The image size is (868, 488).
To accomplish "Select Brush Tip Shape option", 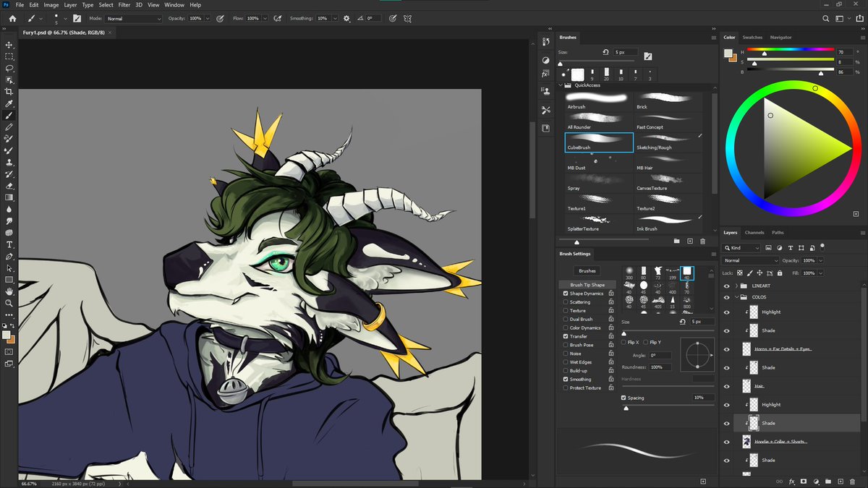I will [x=587, y=285].
